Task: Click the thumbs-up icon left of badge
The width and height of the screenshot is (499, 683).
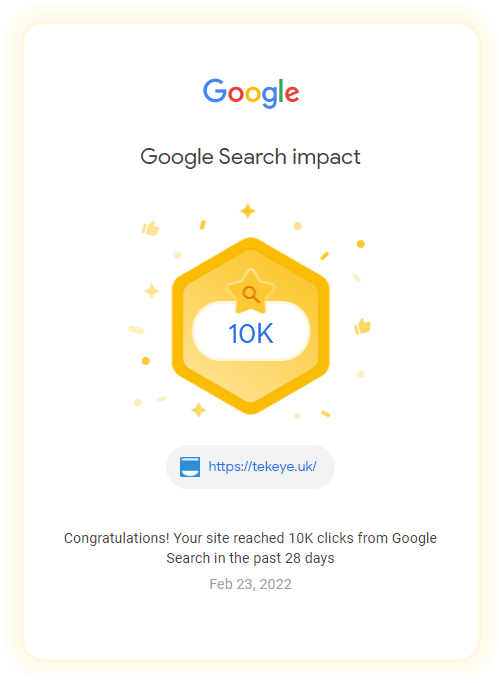Action: pyautogui.click(x=150, y=228)
